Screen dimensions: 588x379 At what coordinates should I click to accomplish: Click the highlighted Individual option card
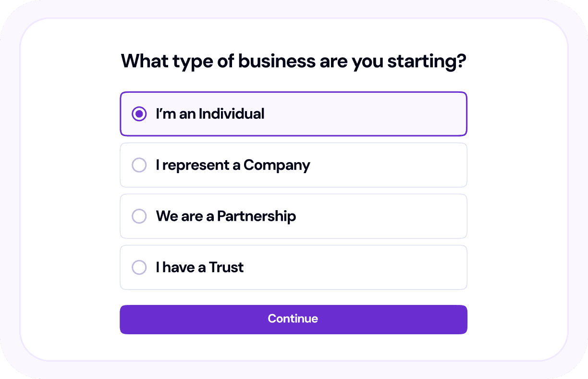click(365, 114)
